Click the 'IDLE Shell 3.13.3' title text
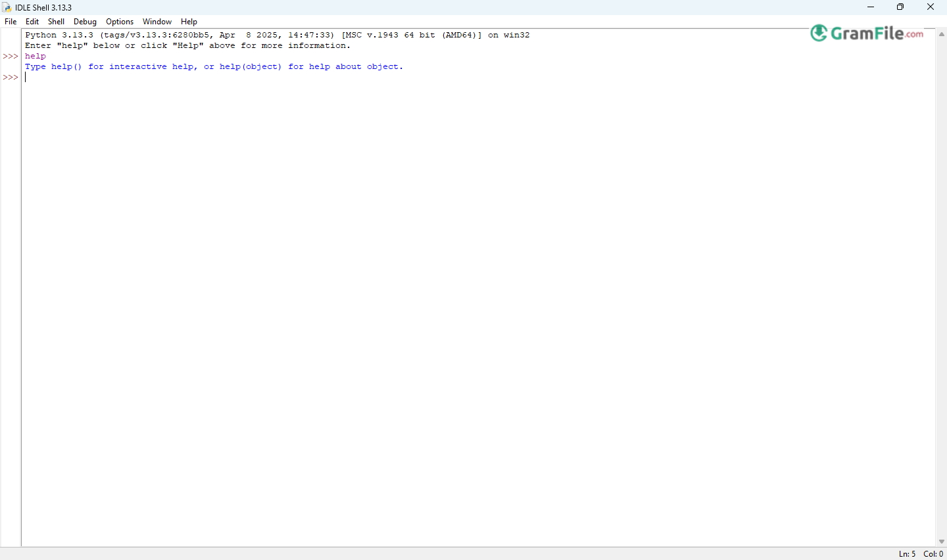 click(x=43, y=8)
